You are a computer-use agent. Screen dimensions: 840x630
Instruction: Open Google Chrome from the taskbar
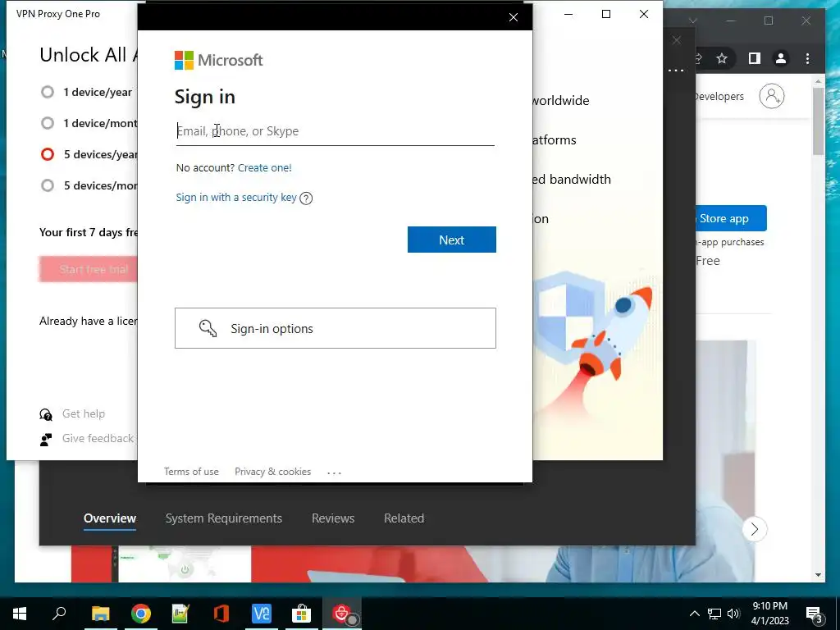[141, 614]
